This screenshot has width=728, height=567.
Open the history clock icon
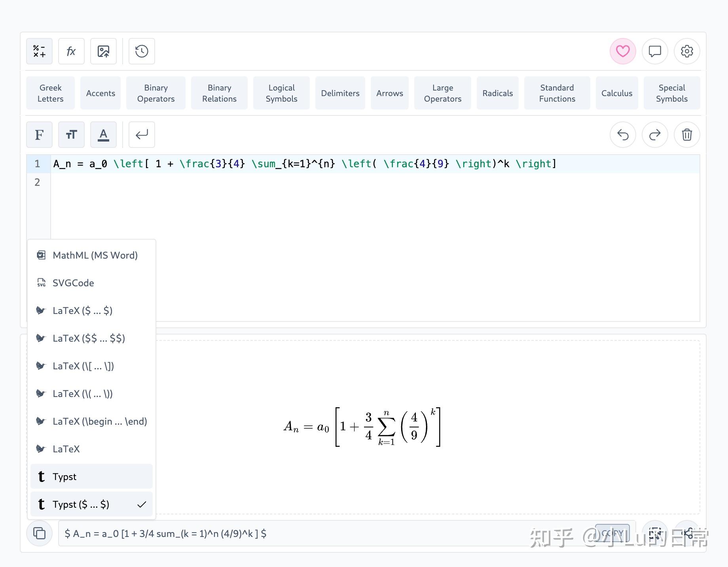142,51
